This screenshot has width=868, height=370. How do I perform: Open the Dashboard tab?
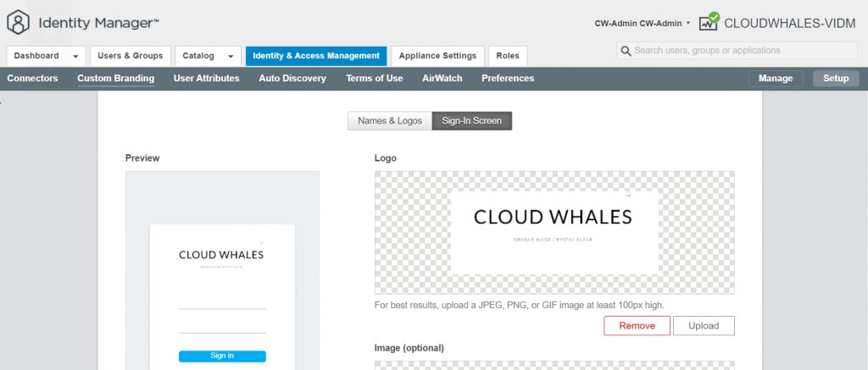coord(36,56)
